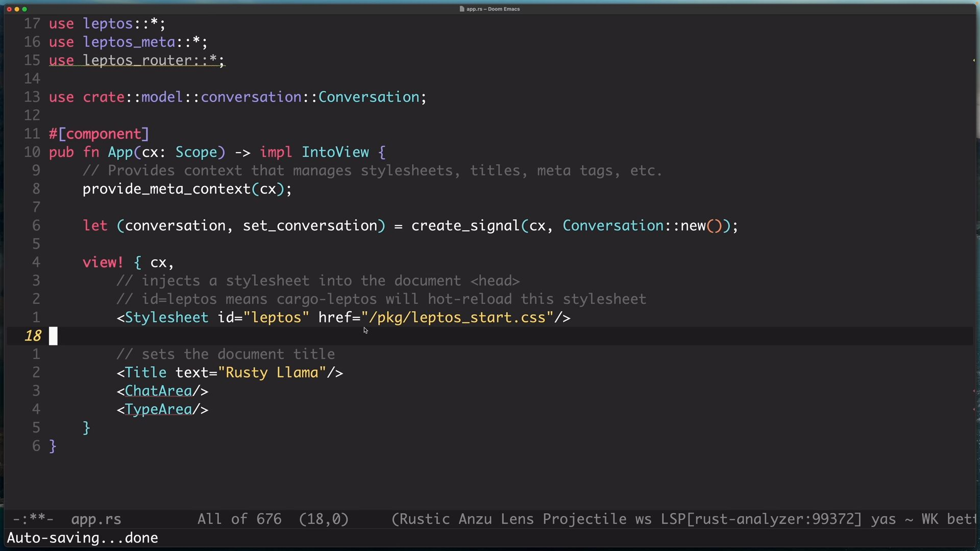Click the app.rs buffer name in mode line
Viewport: 980px width, 551px height.
tap(96, 519)
